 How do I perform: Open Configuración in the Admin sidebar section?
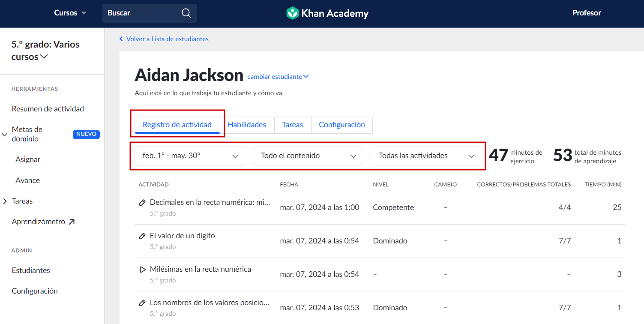pyautogui.click(x=35, y=291)
